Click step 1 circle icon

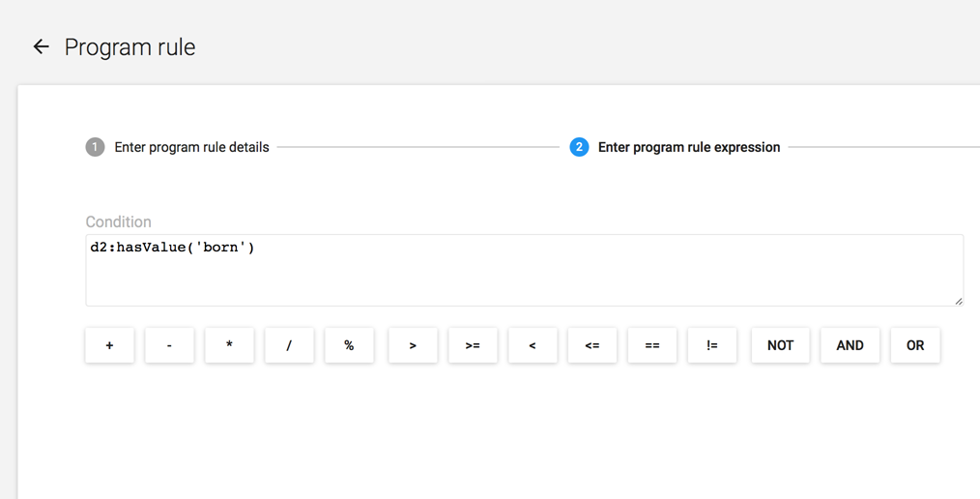pyautogui.click(x=95, y=147)
